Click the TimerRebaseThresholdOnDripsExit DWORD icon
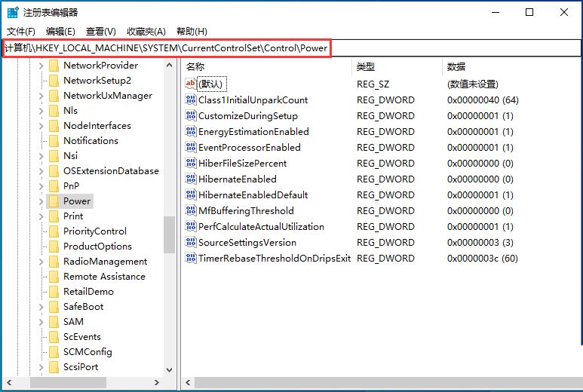583x392 pixels. [x=190, y=258]
